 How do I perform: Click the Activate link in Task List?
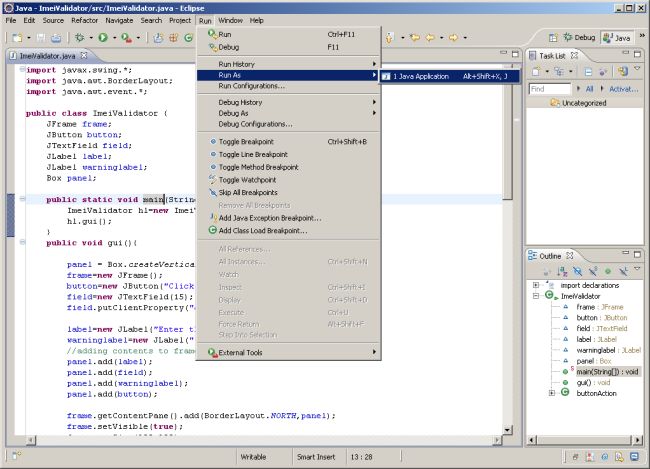point(623,89)
